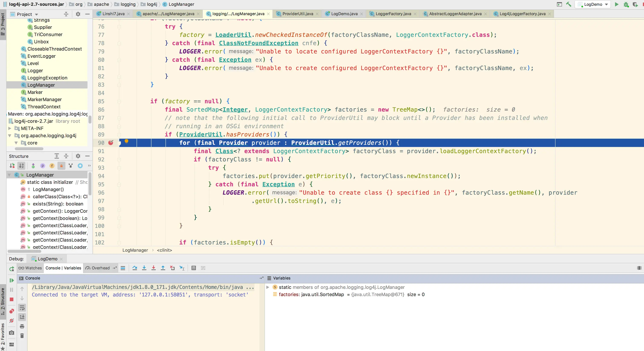Collapse core package node
The image size is (644, 351).
point(16,143)
